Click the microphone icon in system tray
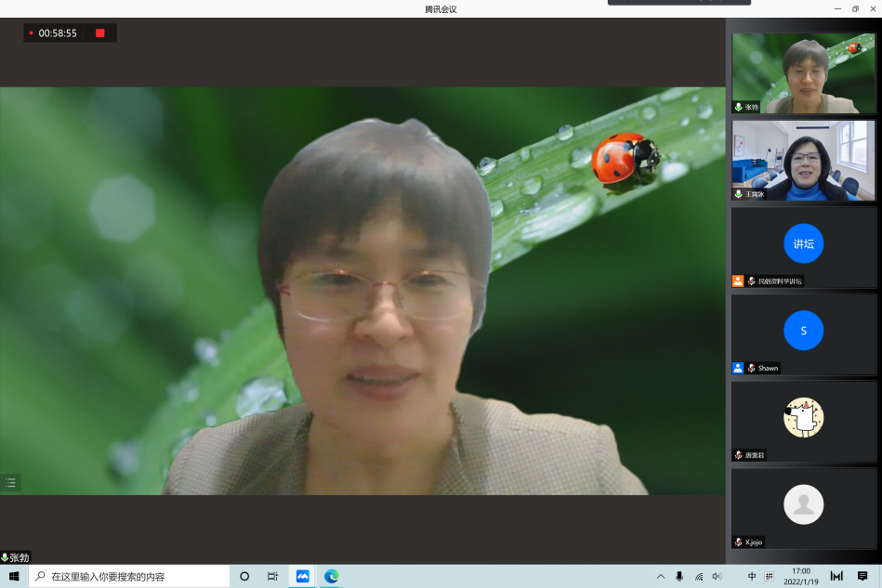882x588 pixels. tap(679, 576)
